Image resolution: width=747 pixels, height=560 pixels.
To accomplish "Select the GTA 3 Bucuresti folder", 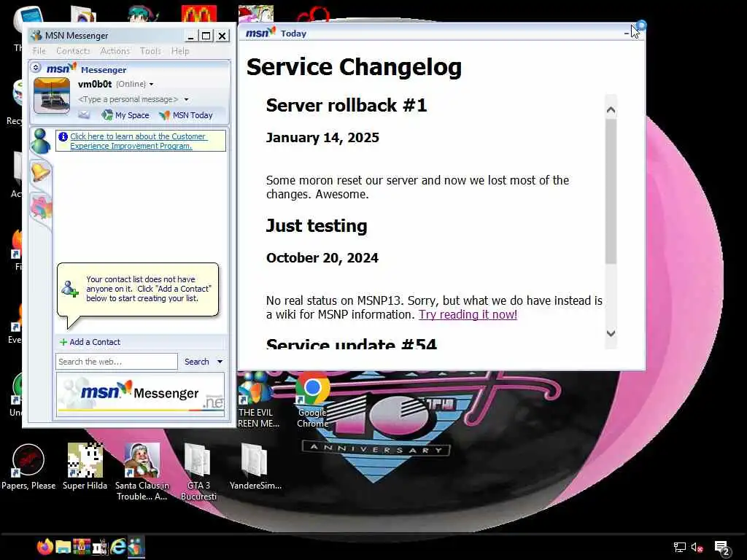I will (x=198, y=472).
